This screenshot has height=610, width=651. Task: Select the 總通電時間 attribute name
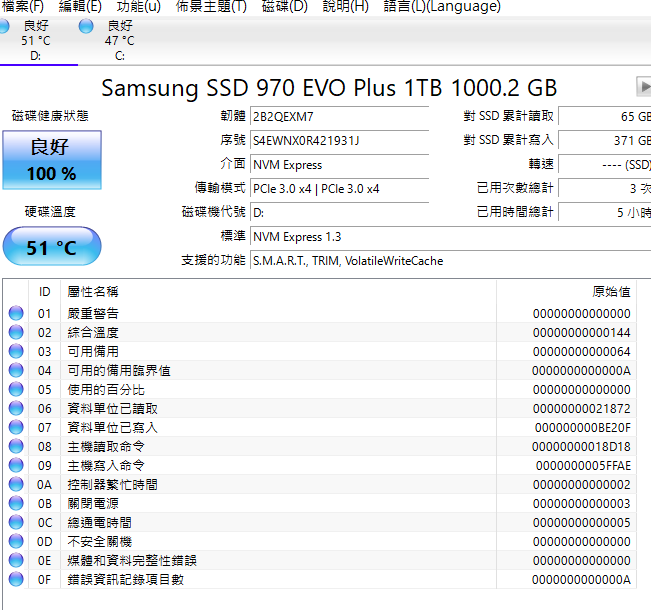pos(100,522)
